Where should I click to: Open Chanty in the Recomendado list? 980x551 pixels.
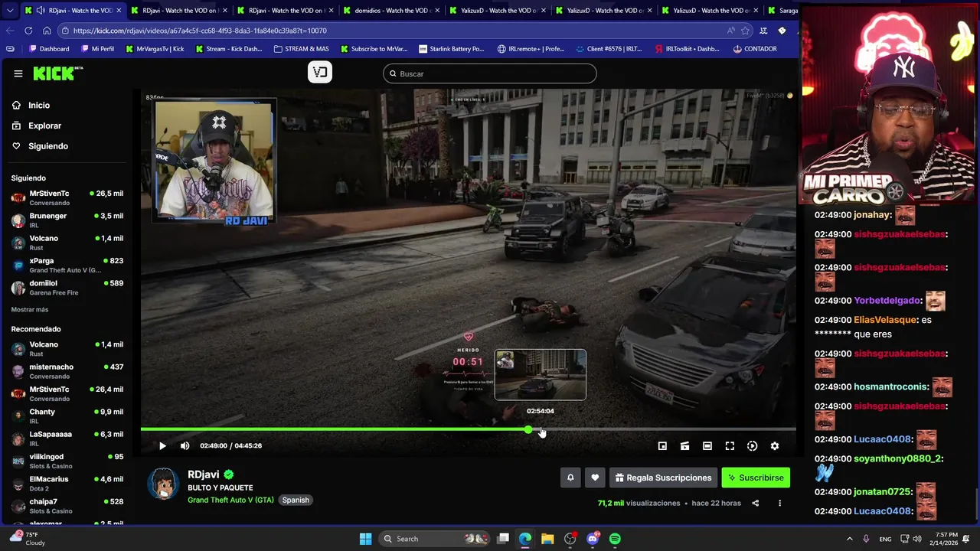(x=67, y=416)
